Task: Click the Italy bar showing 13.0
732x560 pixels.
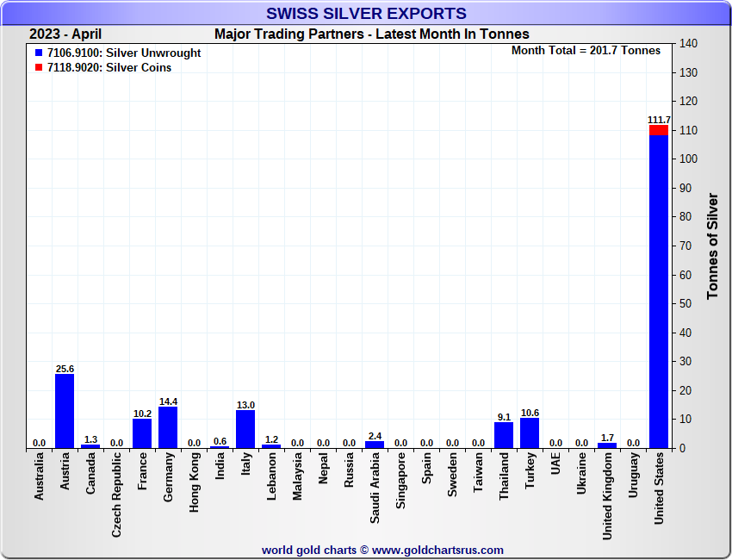Action: [245, 429]
